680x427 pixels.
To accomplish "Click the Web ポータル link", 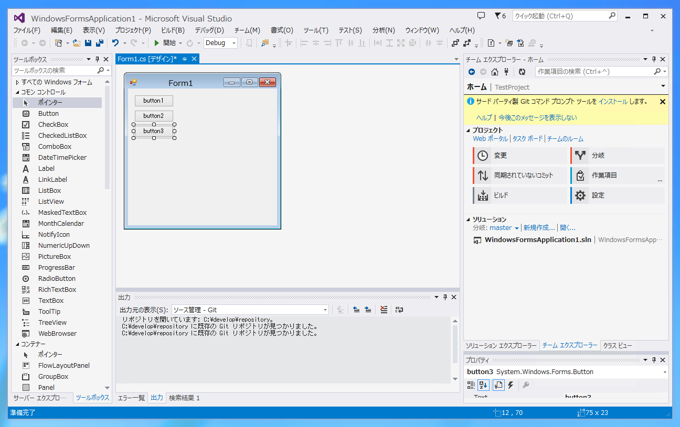I will tap(490, 139).
